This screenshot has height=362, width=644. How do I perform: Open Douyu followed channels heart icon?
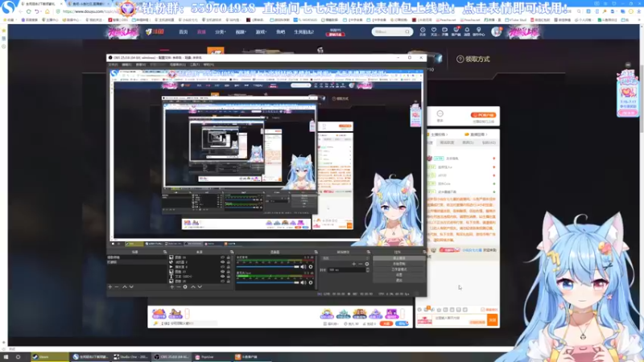[x=434, y=31]
